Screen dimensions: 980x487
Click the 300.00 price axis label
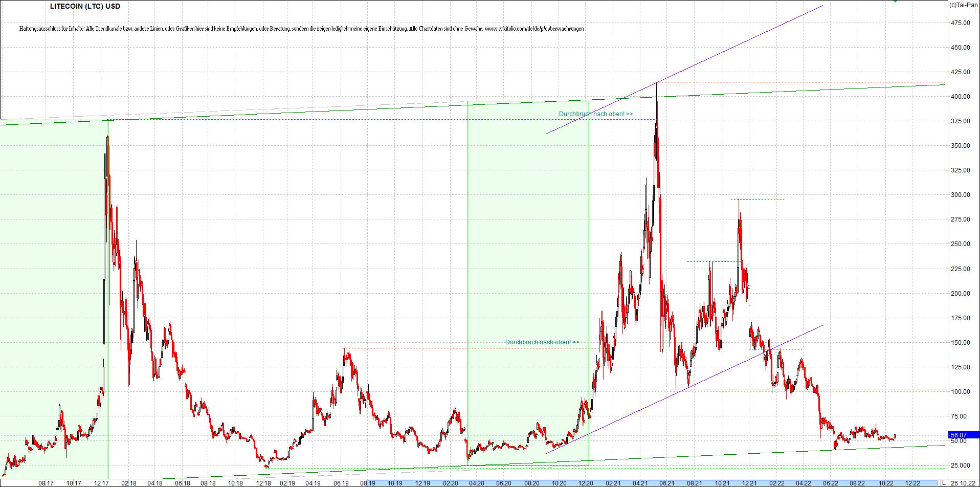pyautogui.click(x=960, y=194)
